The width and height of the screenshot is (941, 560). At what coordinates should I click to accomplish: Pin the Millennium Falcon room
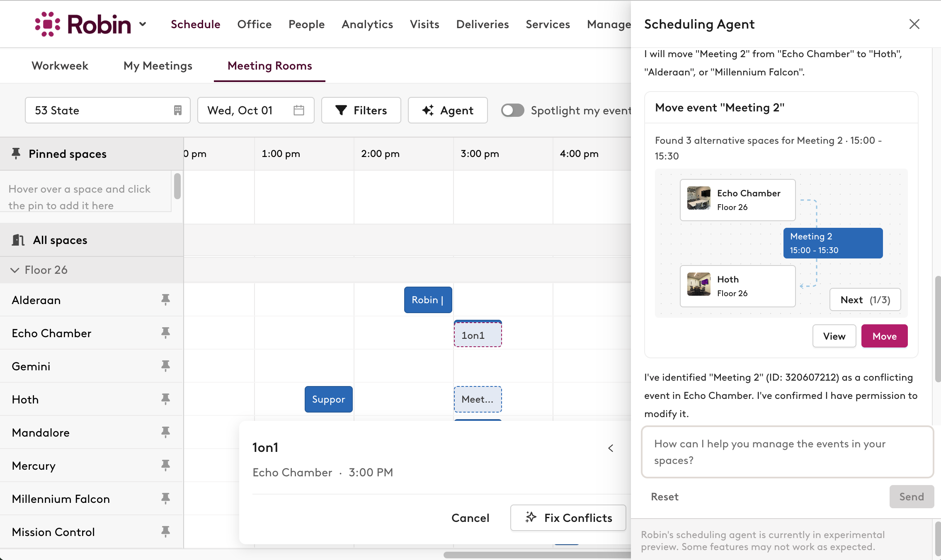pos(165,499)
